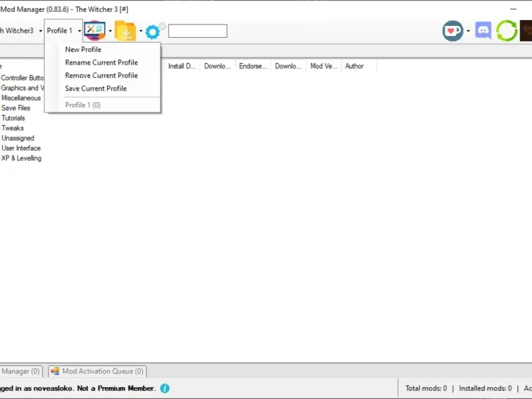Toggle the Profile 1 dropdown
This screenshot has height=399, width=532.
(x=63, y=31)
